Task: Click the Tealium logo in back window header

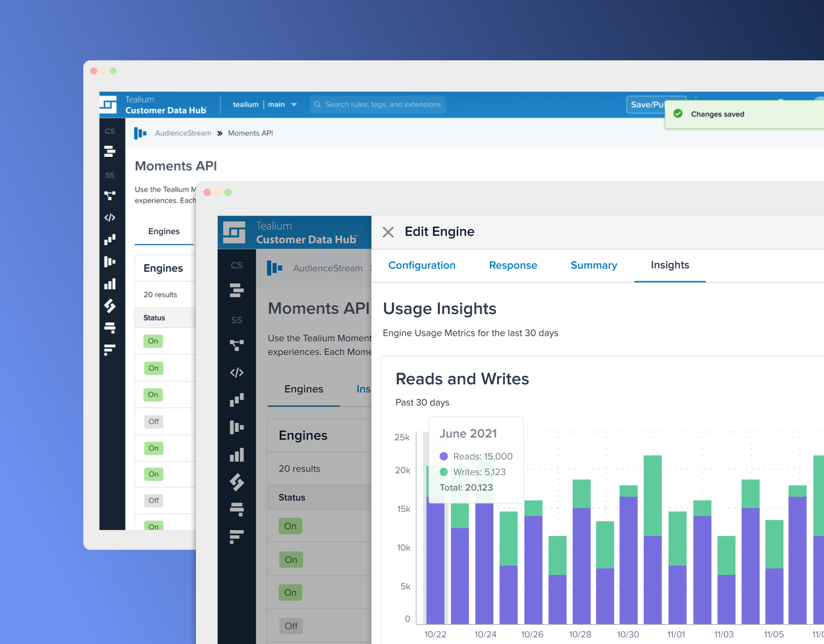Action: click(108, 105)
